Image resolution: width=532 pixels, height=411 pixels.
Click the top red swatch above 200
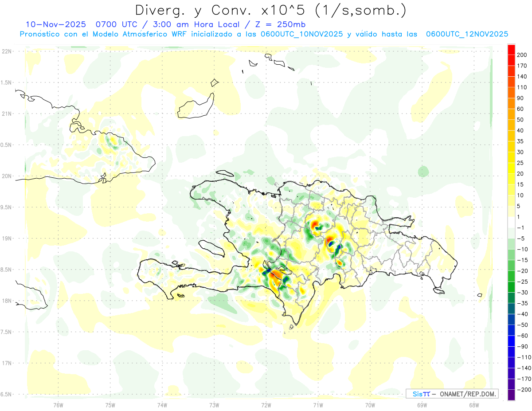(x=511, y=50)
